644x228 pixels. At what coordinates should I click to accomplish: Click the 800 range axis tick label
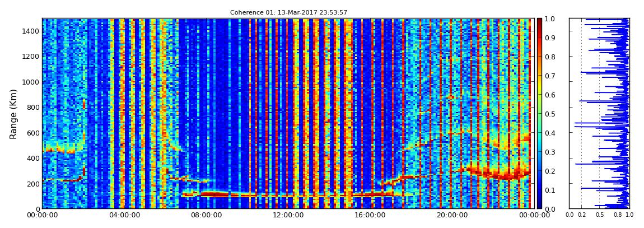click(x=32, y=108)
